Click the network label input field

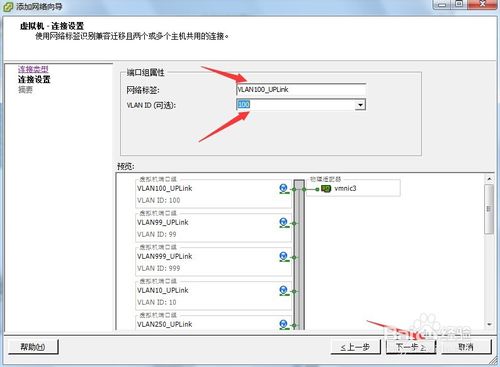coord(301,89)
